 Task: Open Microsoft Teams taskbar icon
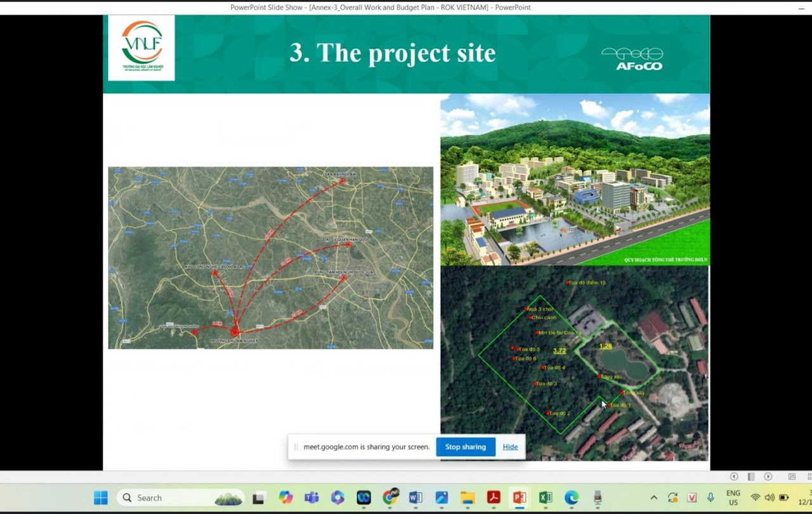click(311, 498)
